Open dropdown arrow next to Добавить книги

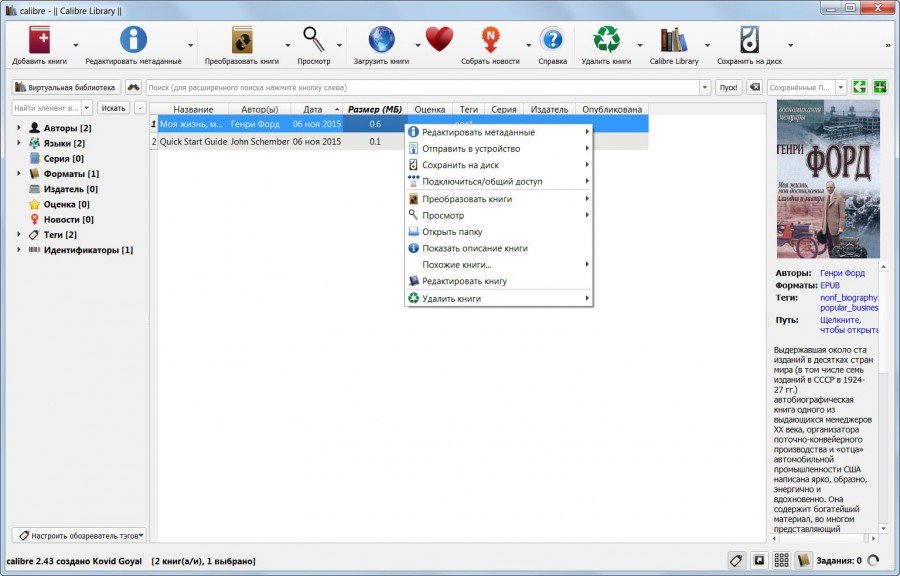(76, 45)
